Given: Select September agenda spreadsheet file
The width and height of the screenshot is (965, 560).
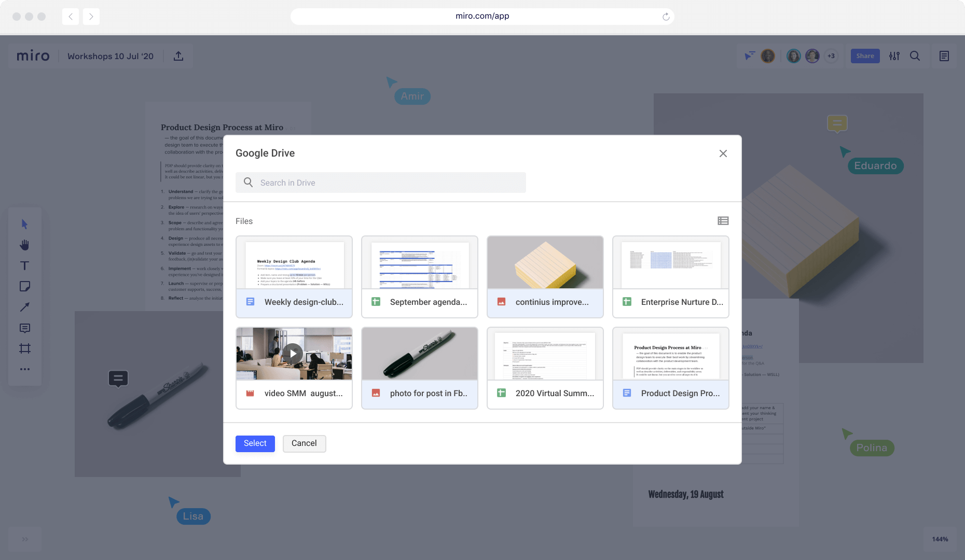Looking at the screenshot, I should (420, 277).
